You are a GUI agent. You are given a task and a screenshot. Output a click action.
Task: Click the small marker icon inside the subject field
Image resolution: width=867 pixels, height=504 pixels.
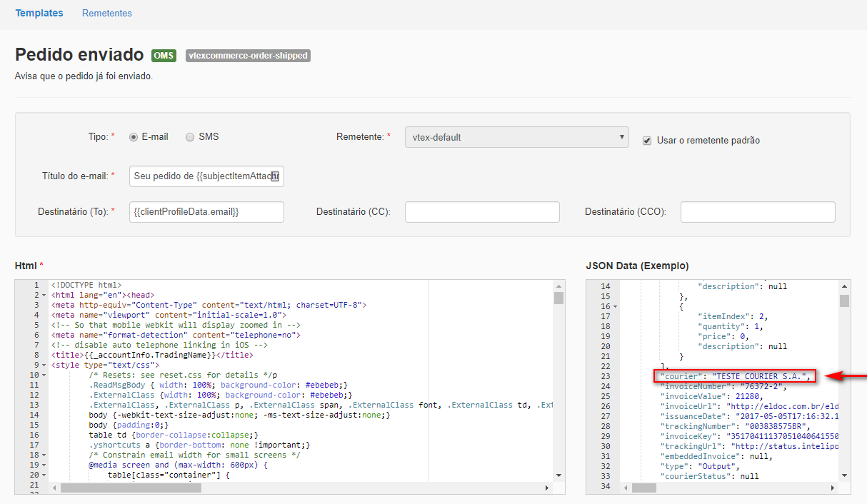[x=276, y=176]
